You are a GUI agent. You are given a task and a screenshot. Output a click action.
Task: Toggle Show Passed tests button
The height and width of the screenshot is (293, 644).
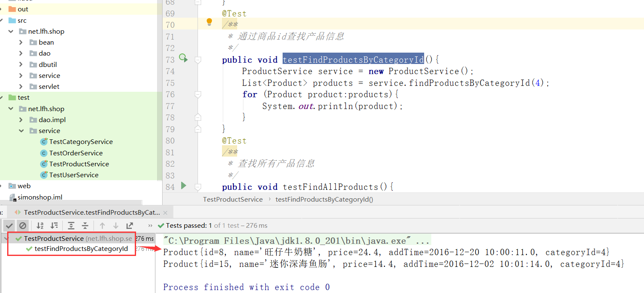(9, 226)
